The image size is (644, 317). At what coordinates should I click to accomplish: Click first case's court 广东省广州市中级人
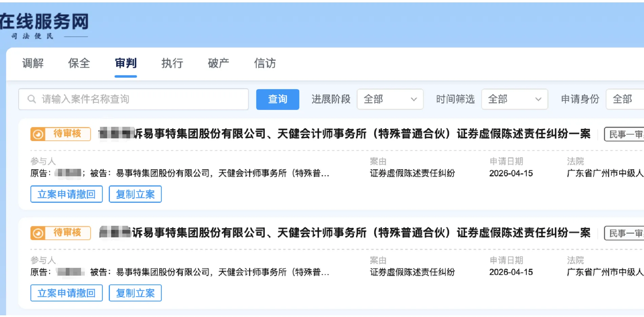[x=605, y=174]
